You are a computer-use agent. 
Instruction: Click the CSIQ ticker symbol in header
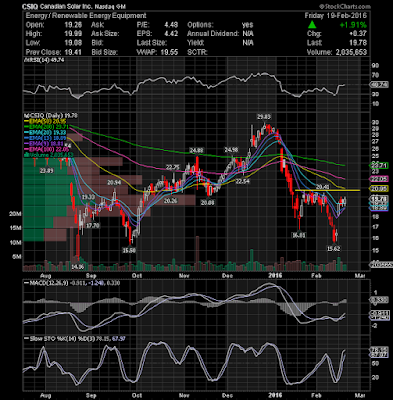tap(30, 7)
